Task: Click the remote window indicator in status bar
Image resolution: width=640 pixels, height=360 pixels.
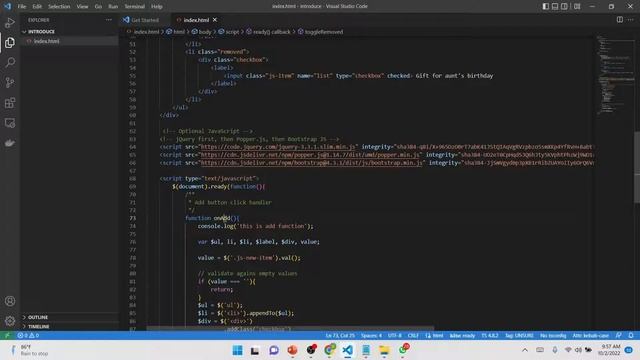Action: (x=7, y=336)
